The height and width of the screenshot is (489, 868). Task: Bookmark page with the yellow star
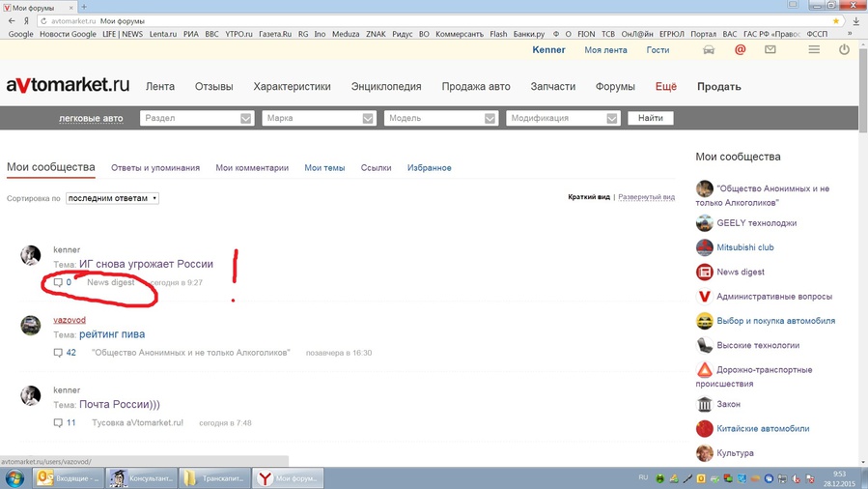[836, 21]
